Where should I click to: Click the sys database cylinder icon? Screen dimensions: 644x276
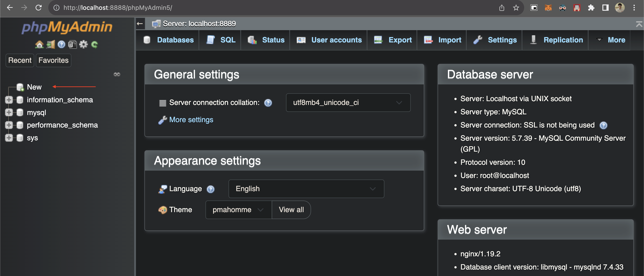coord(20,138)
